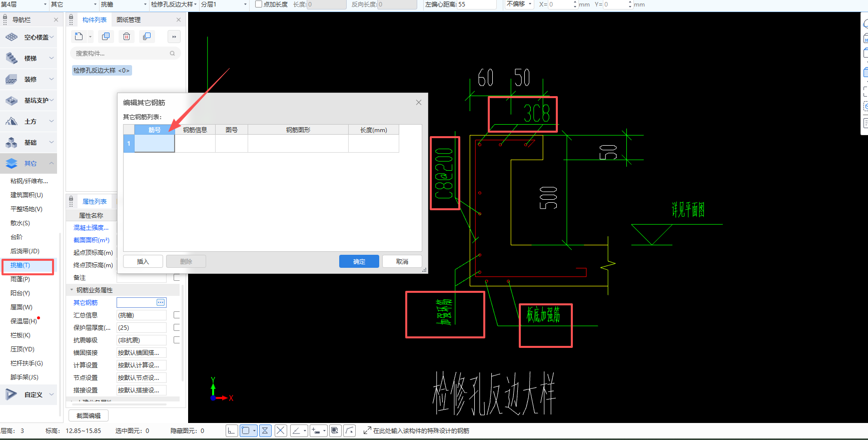Close the 编辑其它钢筋 dialog

click(419, 102)
